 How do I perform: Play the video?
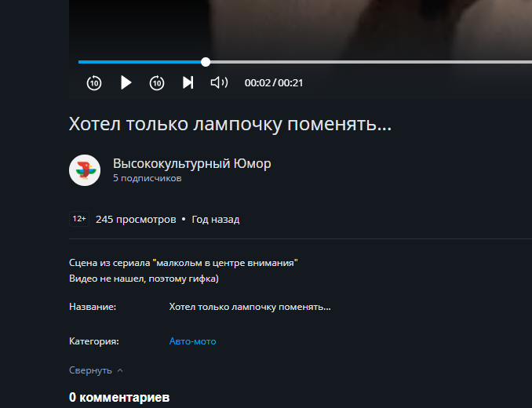126,82
